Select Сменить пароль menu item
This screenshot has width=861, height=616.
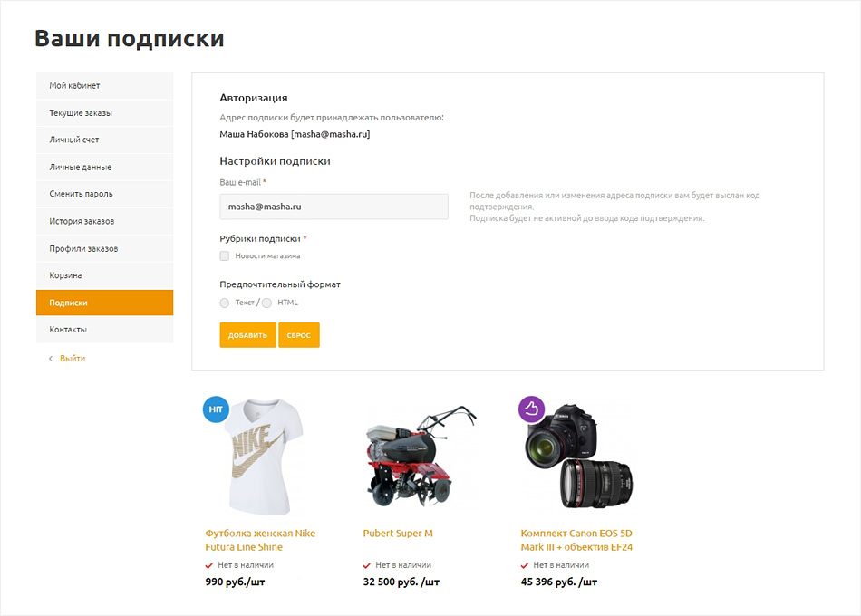pos(104,194)
